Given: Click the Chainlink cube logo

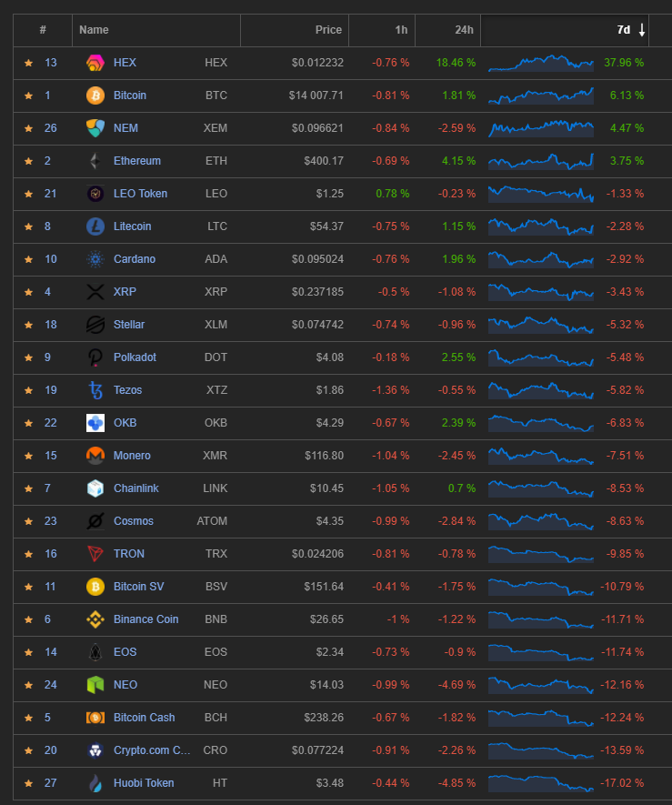Looking at the screenshot, I should click(x=95, y=488).
